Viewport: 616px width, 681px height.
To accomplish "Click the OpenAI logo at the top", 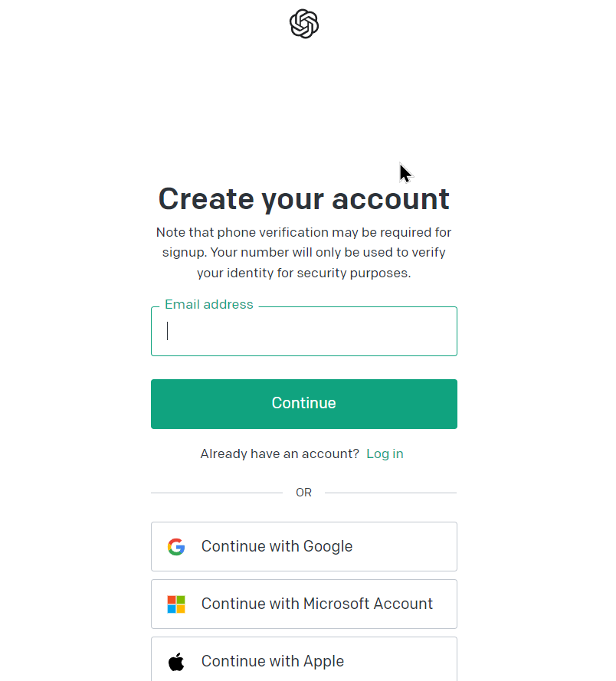I will click(303, 24).
